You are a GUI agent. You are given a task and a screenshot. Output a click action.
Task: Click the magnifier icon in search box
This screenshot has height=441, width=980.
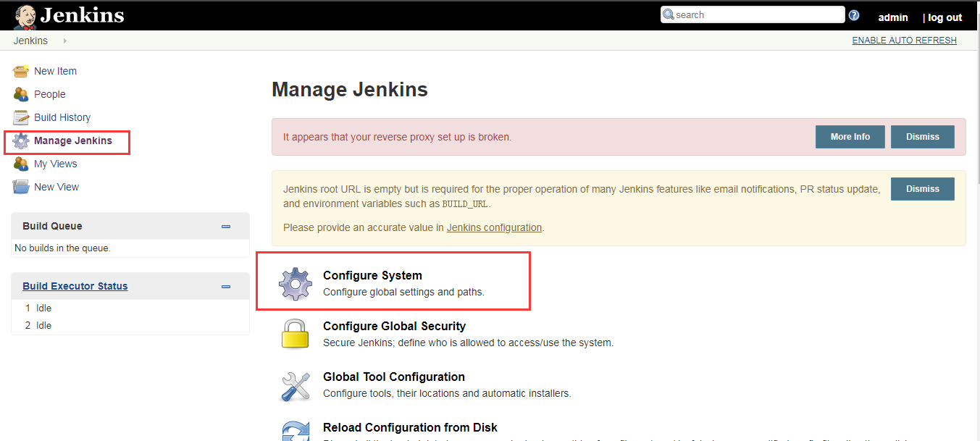pos(669,14)
